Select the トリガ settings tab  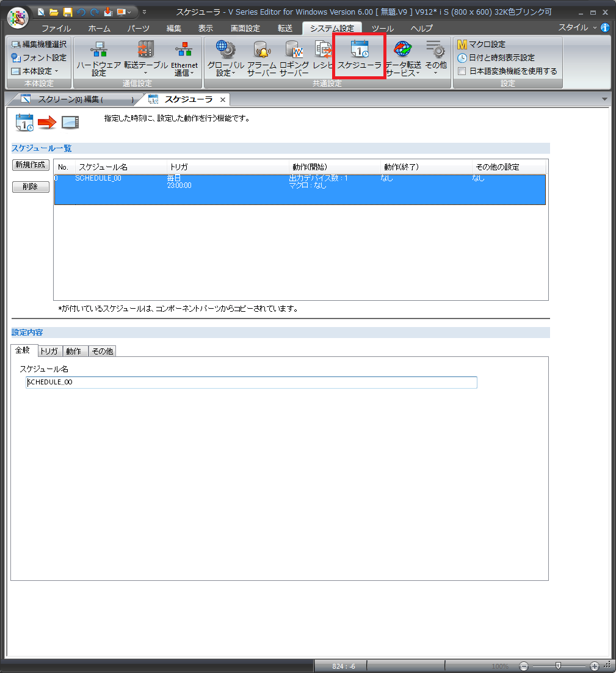pyautogui.click(x=49, y=351)
